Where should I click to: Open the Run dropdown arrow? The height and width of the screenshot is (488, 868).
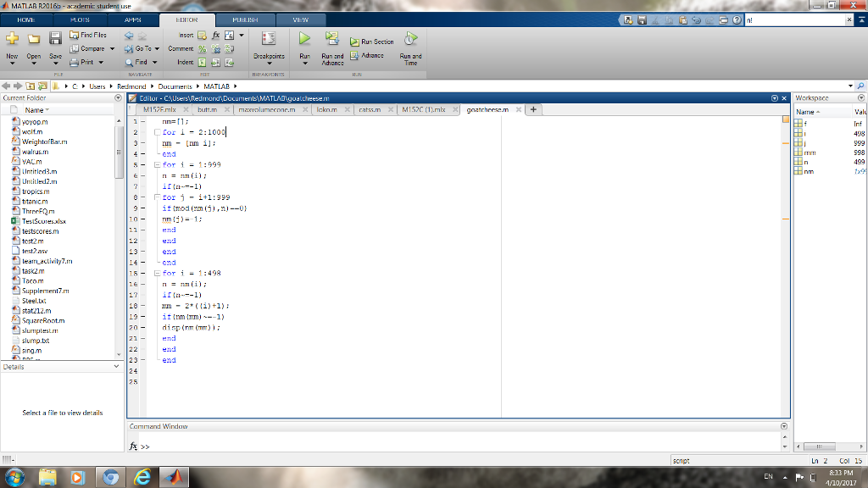(305, 63)
